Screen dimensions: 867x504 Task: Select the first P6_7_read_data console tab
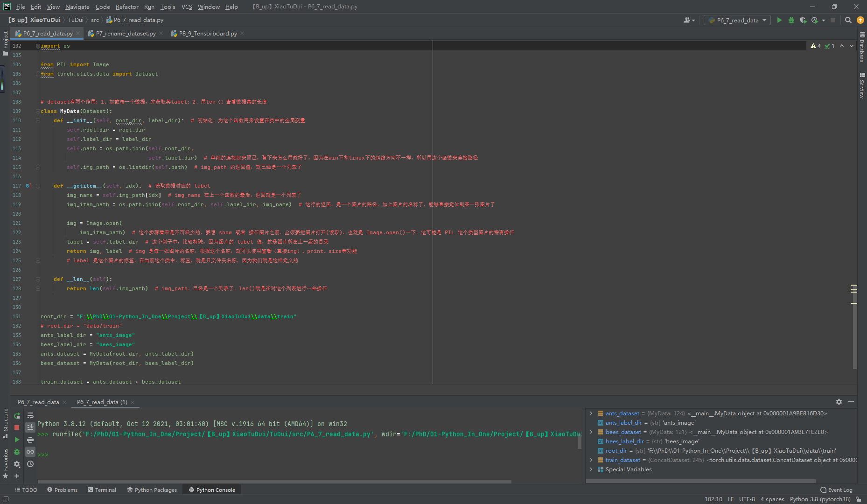click(x=38, y=402)
